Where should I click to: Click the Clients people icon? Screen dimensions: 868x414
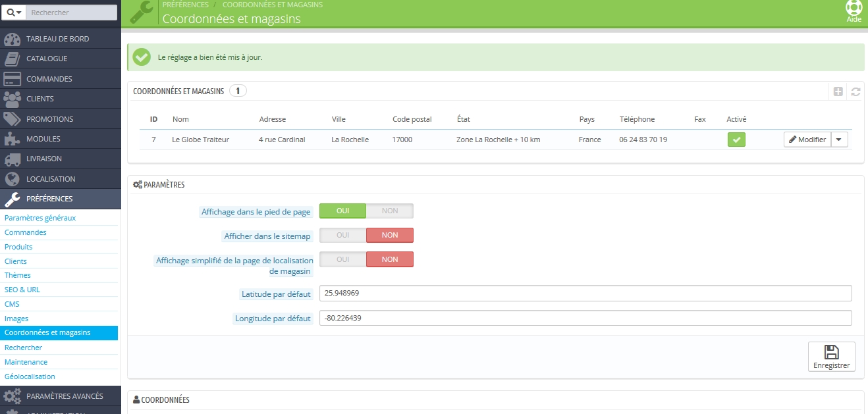coord(13,99)
